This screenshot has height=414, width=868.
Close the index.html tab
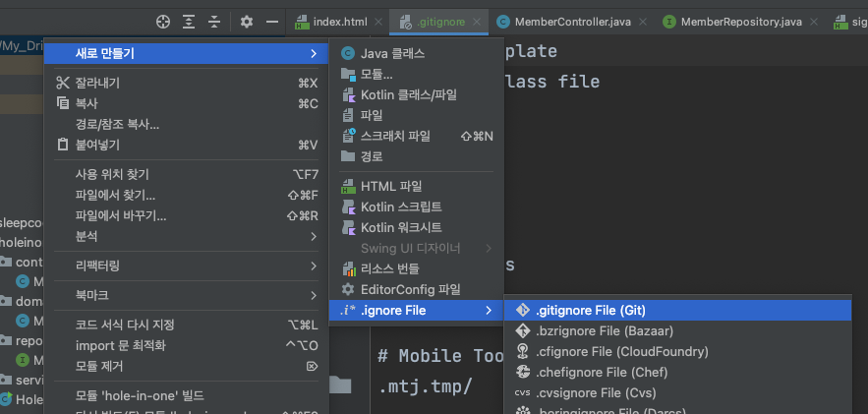coord(378,23)
